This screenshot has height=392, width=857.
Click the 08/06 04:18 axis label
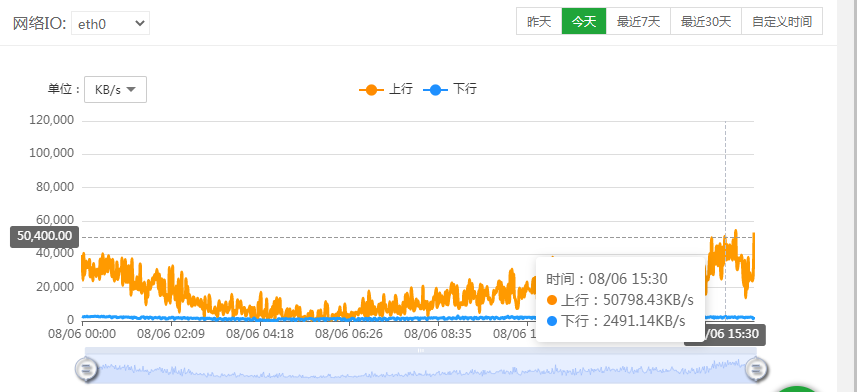[260, 333]
